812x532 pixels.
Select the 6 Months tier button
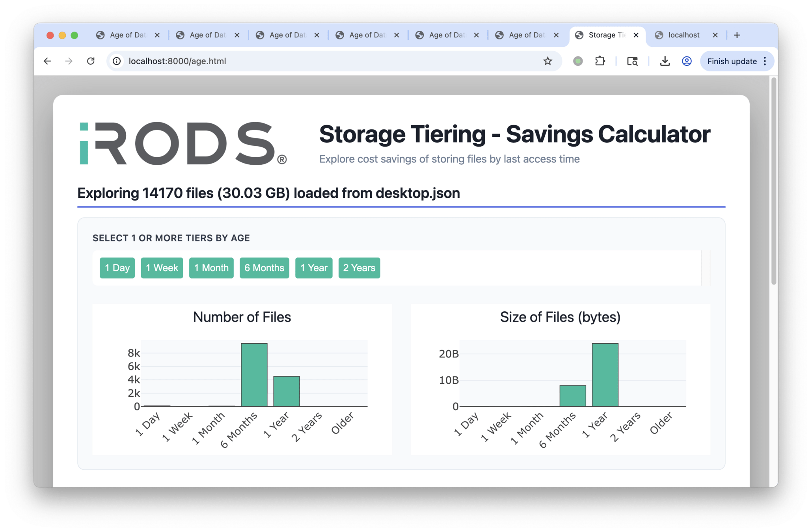tap(264, 268)
